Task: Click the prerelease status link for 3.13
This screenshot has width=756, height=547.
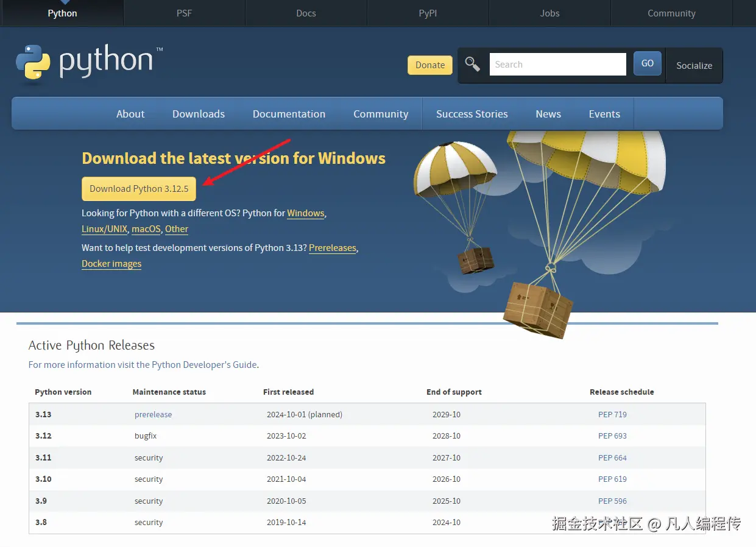Action: click(153, 414)
